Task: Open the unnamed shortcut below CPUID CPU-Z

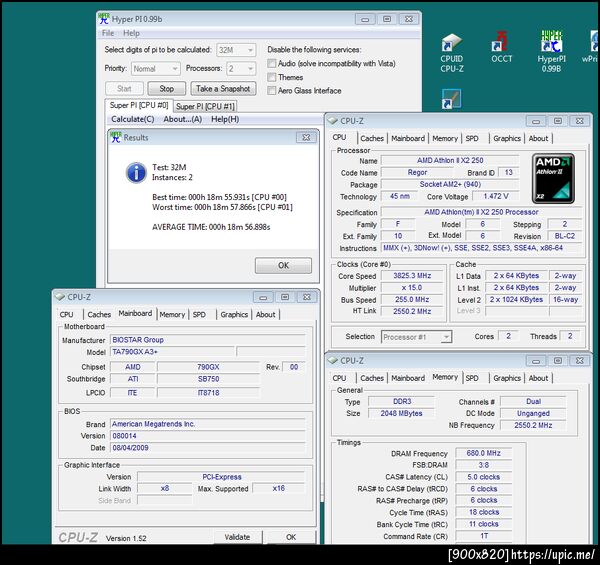Action: [451, 99]
